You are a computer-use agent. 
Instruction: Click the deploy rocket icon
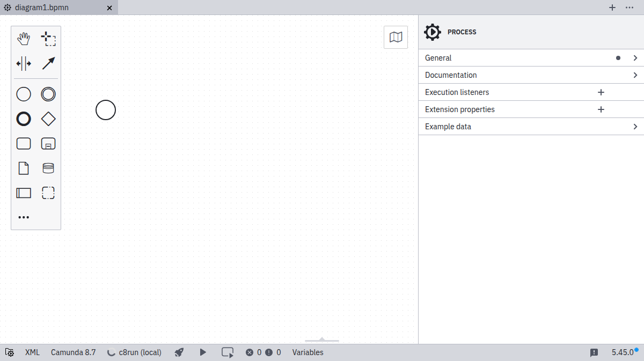[179, 352]
